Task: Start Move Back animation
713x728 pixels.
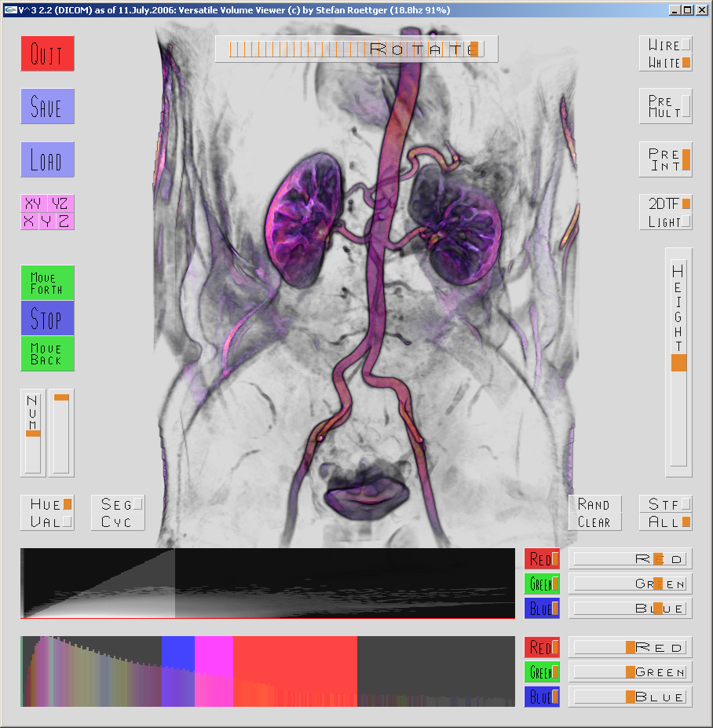Action: (x=47, y=353)
